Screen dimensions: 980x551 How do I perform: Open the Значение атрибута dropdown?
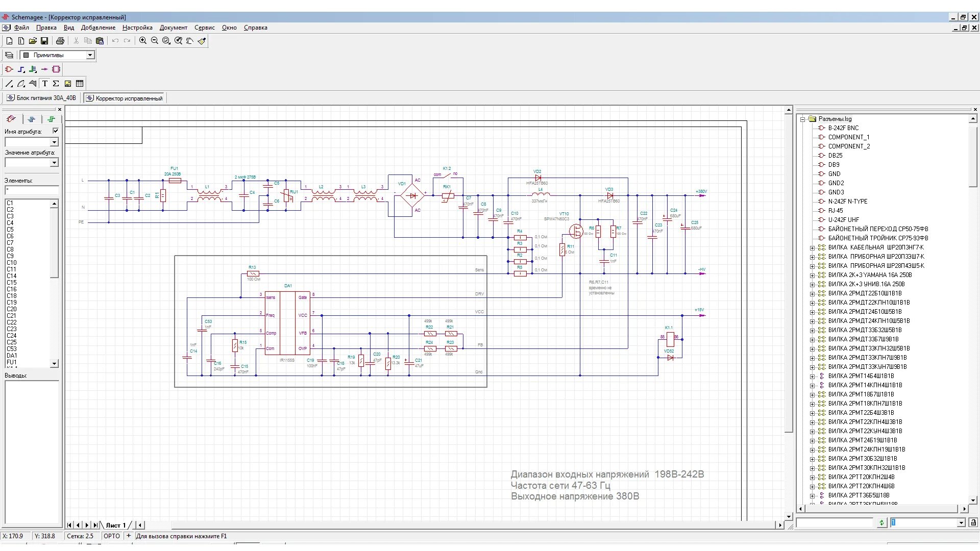point(54,163)
